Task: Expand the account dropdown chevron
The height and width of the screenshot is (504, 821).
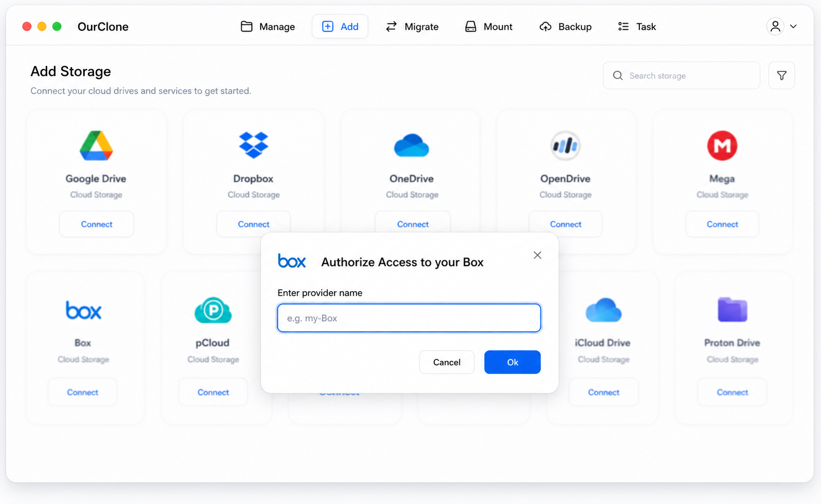Action: [793, 27]
